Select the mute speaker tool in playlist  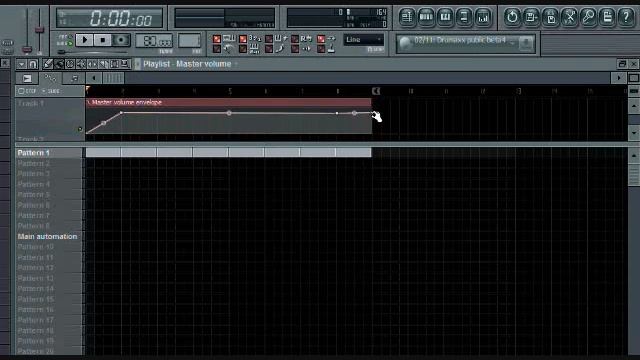[81, 64]
